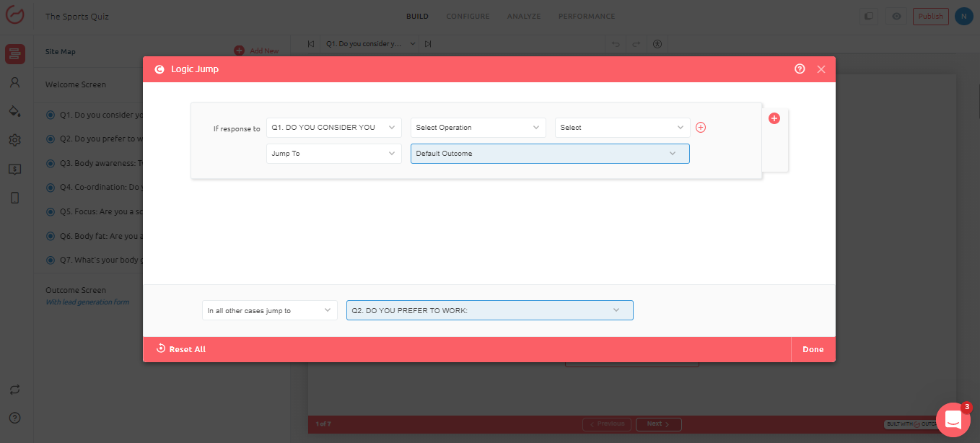
Task: Open the help icon at bottom left
Action: tap(14, 418)
